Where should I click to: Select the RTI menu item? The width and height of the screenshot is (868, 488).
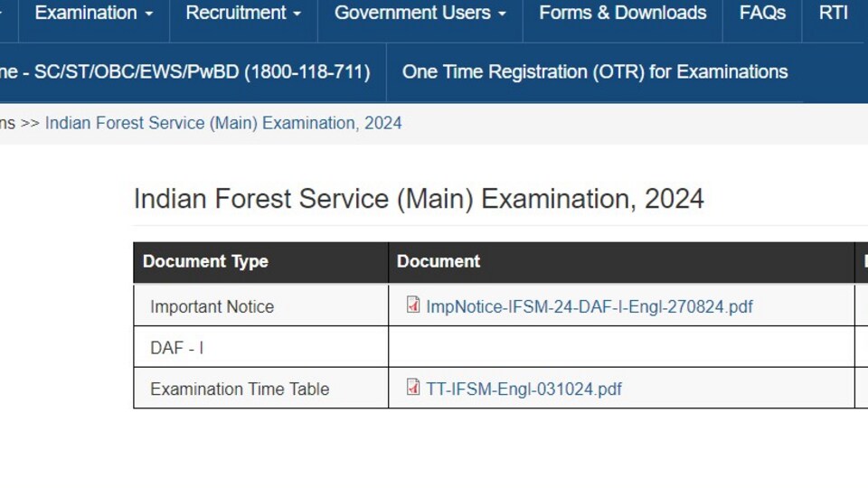[x=833, y=13]
